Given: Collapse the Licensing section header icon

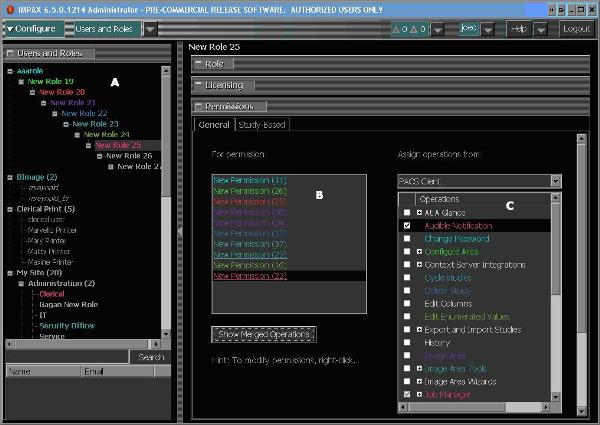Looking at the screenshot, I should point(198,85).
